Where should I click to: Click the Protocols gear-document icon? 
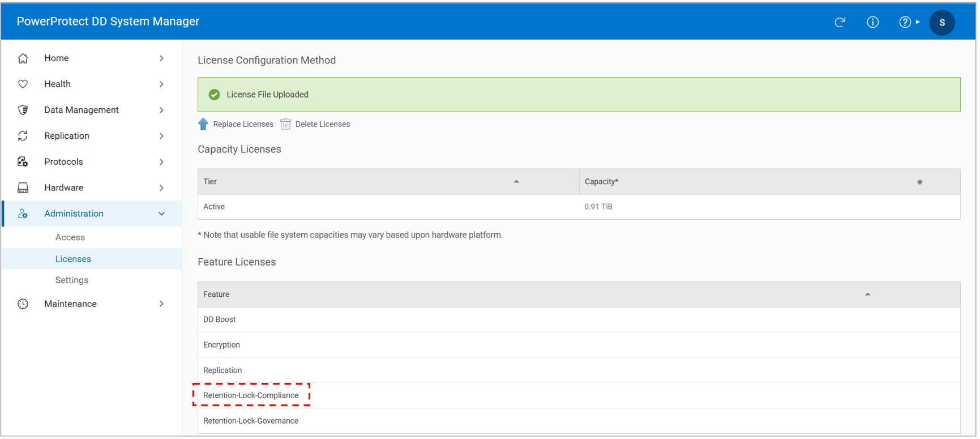pos(23,162)
